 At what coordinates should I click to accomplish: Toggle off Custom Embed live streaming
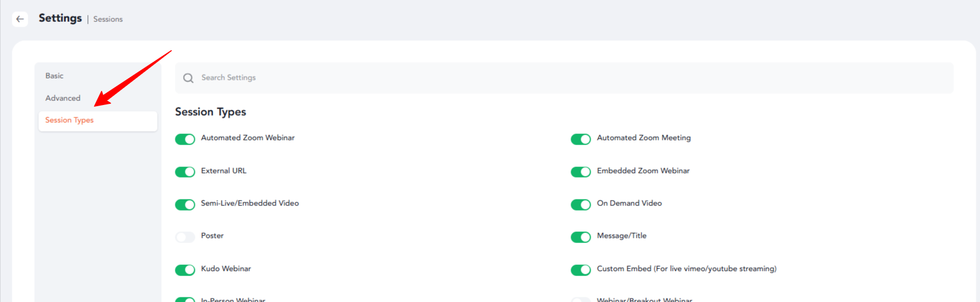click(581, 270)
